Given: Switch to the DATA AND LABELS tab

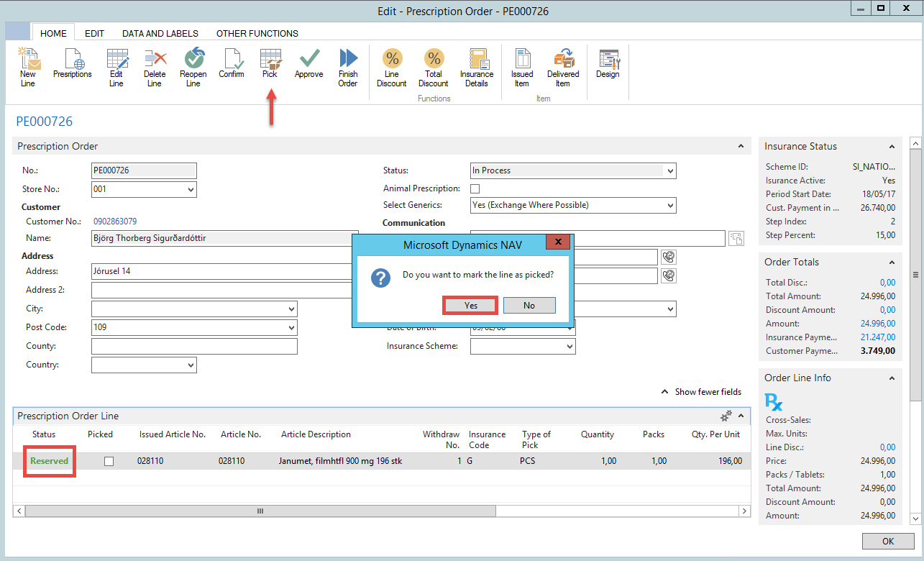Looking at the screenshot, I should tap(160, 33).
